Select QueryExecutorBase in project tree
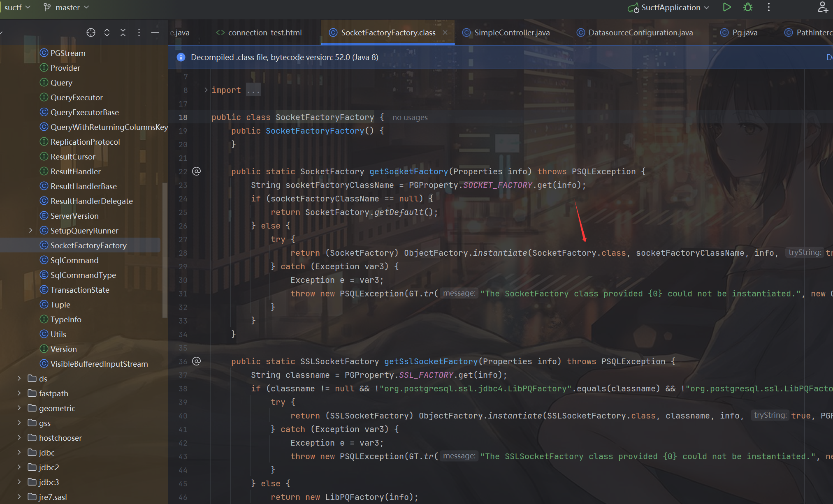 click(x=84, y=112)
